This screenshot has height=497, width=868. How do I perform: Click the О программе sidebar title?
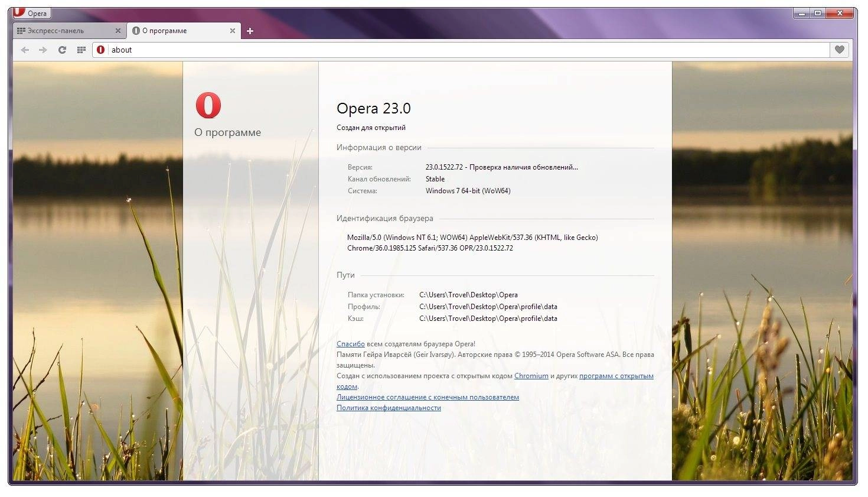(227, 132)
